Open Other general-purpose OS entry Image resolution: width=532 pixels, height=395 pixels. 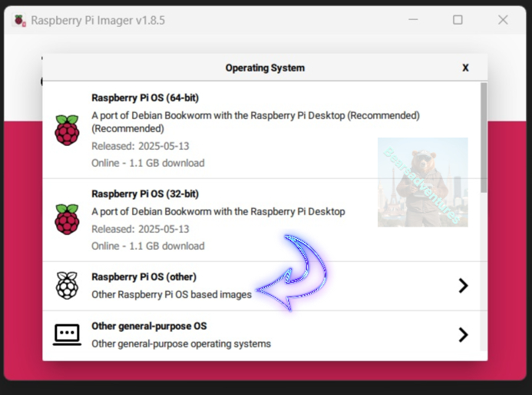click(x=149, y=326)
